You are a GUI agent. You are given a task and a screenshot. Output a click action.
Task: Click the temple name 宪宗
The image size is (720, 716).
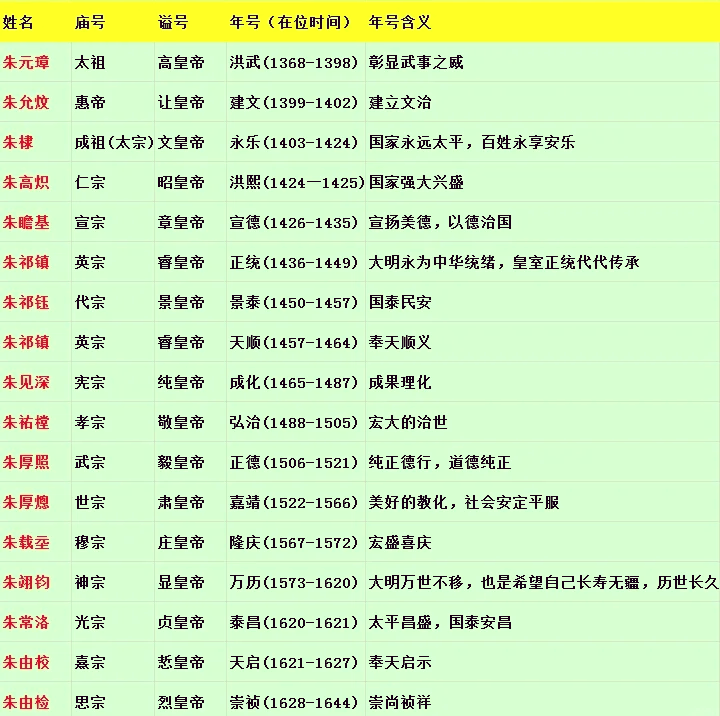pos(90,382)
